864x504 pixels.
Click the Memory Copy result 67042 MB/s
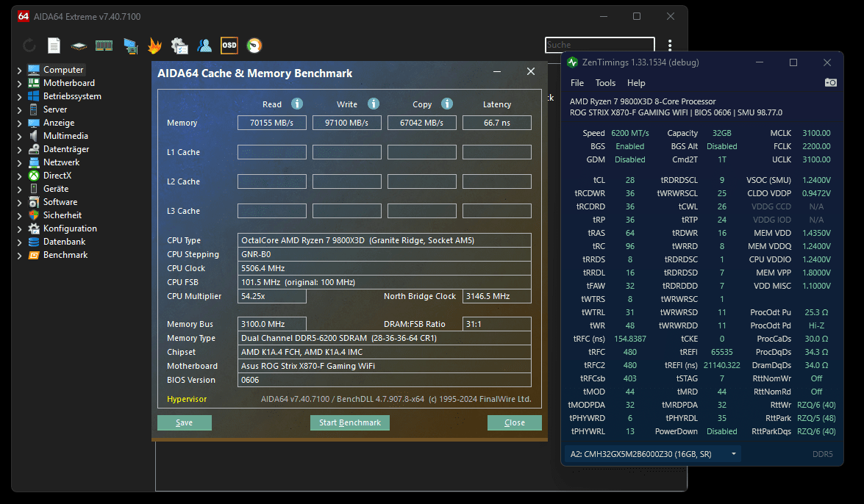point(421,123)
